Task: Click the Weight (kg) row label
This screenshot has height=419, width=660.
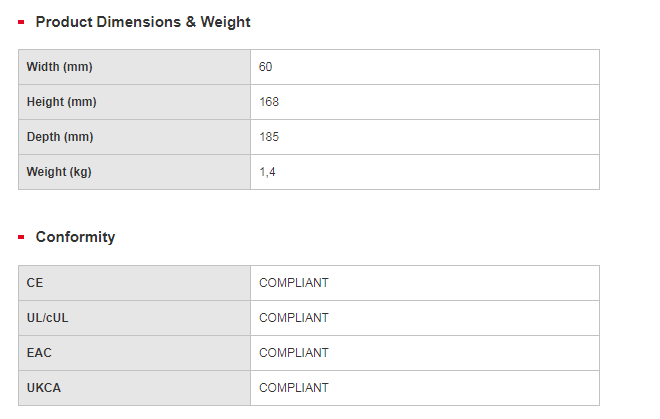Action: pyautogui.click(x=59, y=172)
